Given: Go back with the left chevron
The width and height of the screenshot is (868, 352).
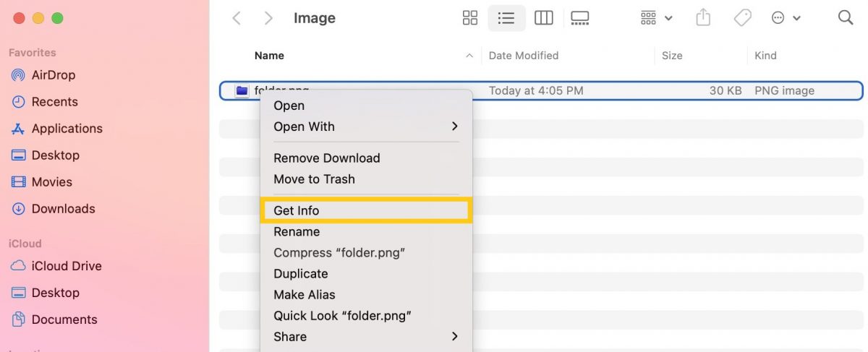Looking at the screenshot, I should tap(237, 18).
